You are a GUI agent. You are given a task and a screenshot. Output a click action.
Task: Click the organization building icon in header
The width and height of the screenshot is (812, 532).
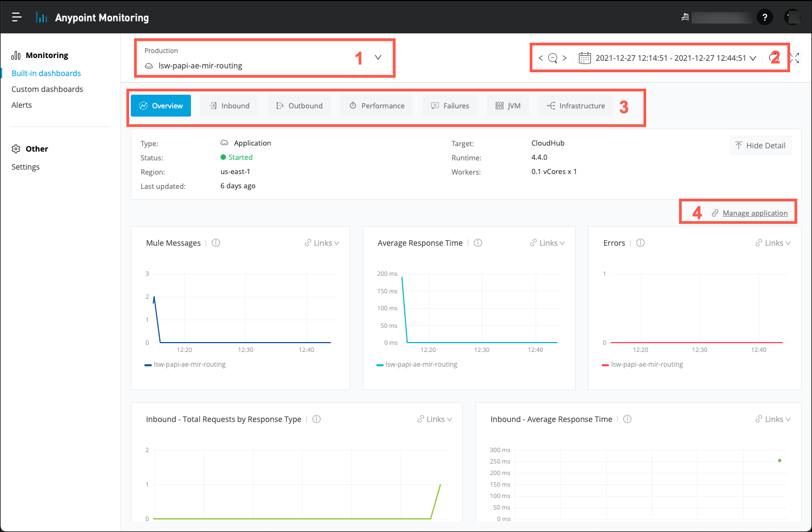click(685, 18)
